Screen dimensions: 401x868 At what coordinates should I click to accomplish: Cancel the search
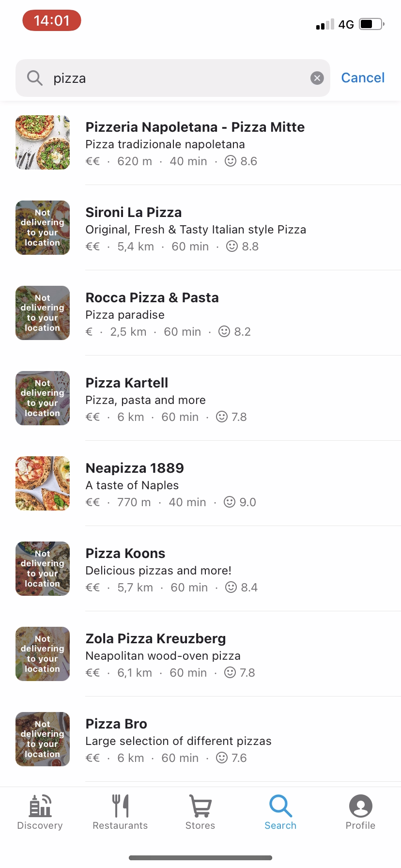point(363,78)
